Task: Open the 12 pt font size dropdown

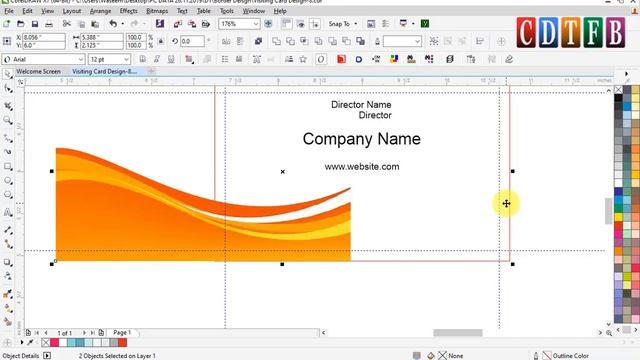Action: pyautogui.click(x=126, y=60)
